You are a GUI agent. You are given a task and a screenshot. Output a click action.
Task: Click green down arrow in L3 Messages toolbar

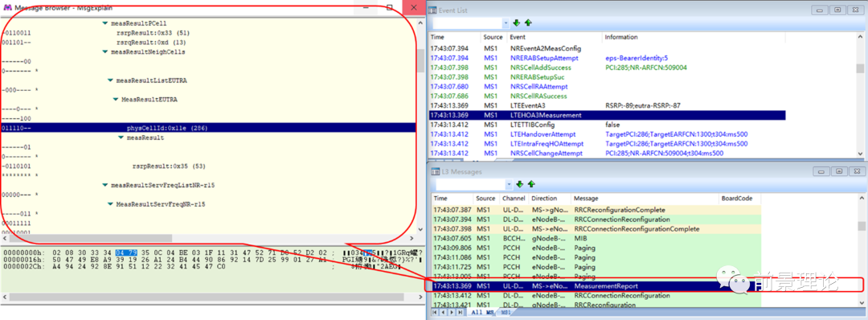point(519,184)
